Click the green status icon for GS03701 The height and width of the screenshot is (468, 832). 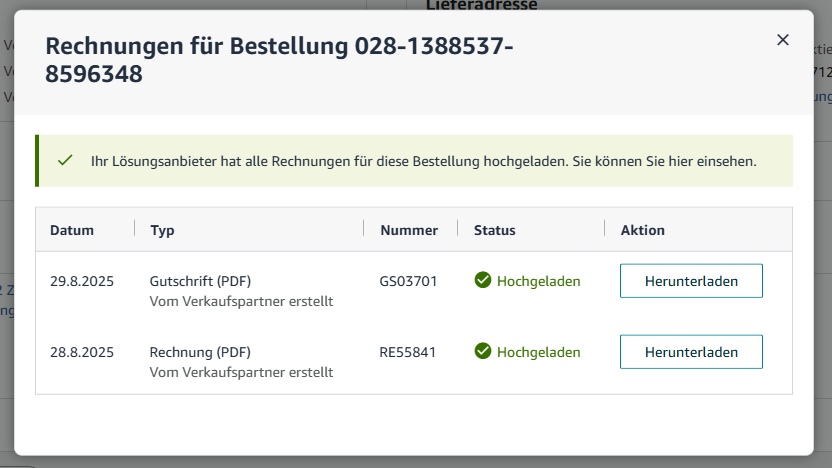pos(483,281)
